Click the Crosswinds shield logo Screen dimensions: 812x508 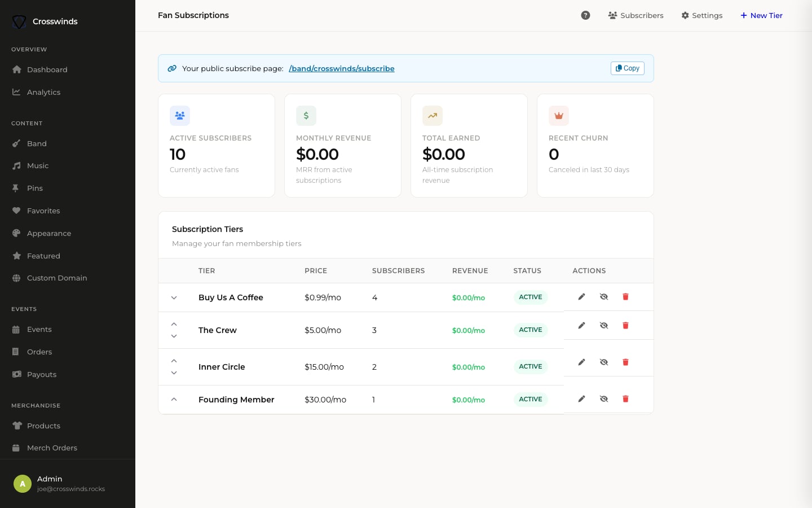pos(19,21)
